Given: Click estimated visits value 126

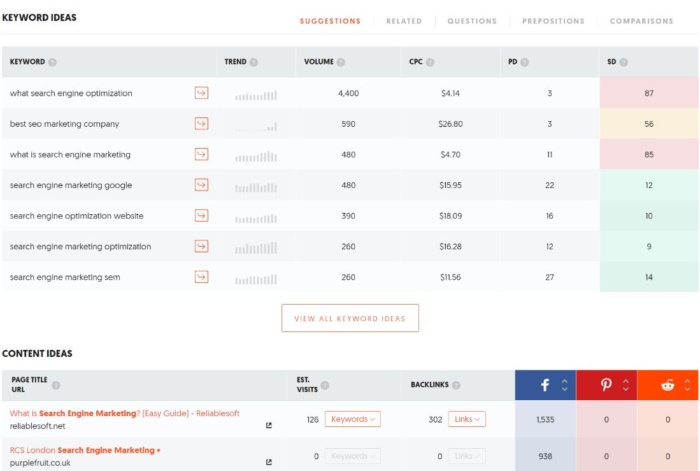Looking at the screenshot, I should point(313,420).
